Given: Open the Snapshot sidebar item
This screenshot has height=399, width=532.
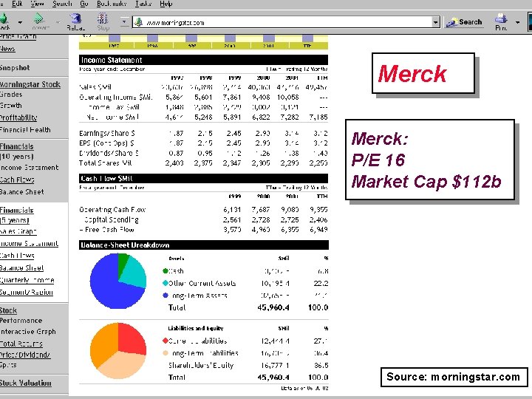Looking at the screenshot, I should coord(15,68).
